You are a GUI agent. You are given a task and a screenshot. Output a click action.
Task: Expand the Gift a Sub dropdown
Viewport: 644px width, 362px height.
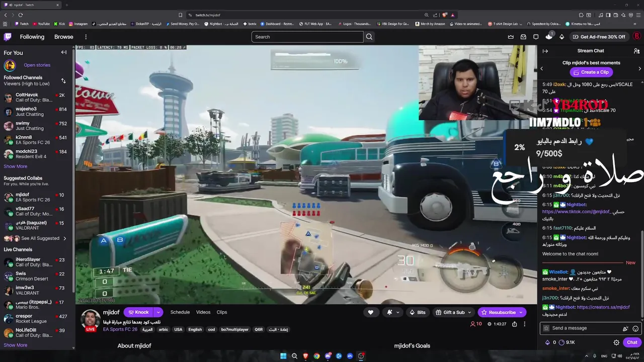470,312
